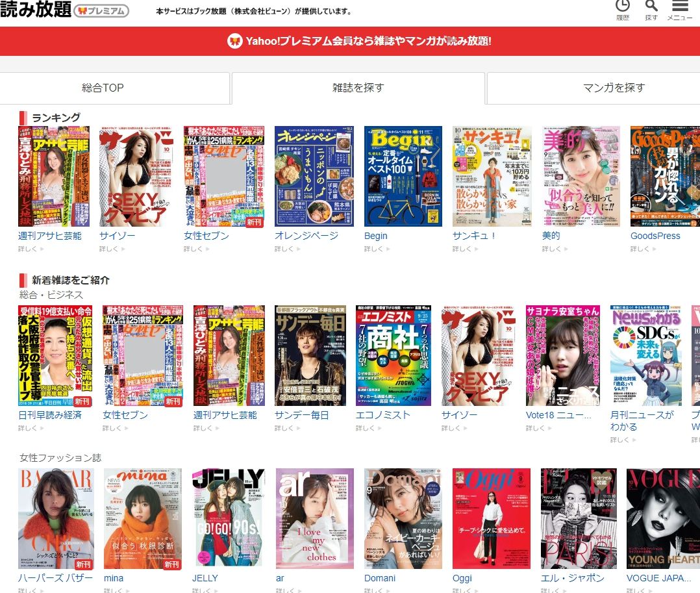Click Domani title link
700x593 pixels.
click(380, 578)
